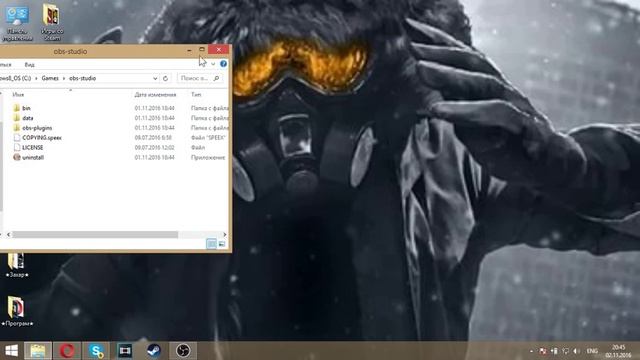Refresh the obs-studio folder view
The width and height of the screenshot is (640, 360).
click(165, 78)
